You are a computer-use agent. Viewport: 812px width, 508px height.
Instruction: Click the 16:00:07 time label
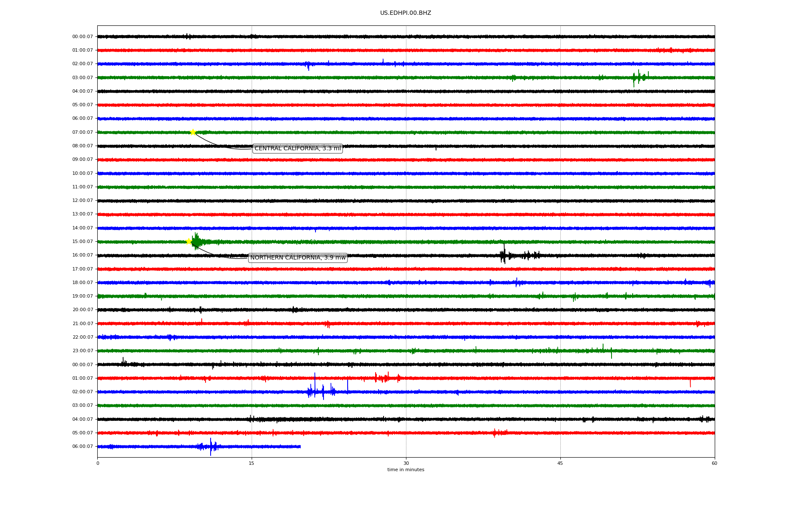point(82,255)
